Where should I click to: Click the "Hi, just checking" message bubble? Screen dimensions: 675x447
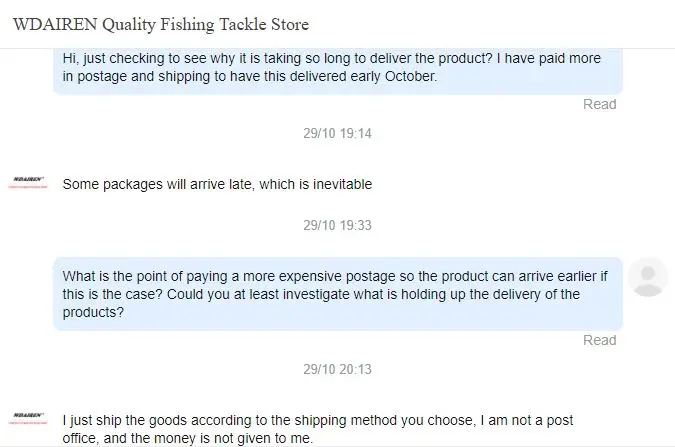pyautogui.click(x=337, y=67)
